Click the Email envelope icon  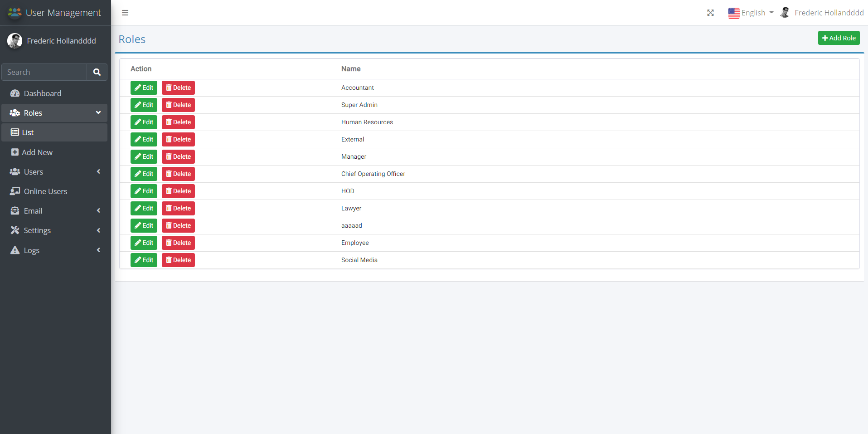15,211
